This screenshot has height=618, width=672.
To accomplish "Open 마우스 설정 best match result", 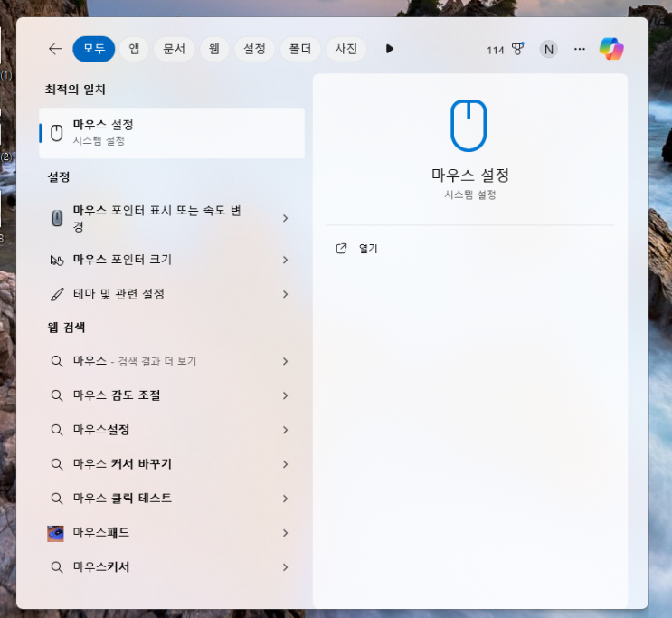I will pos(172,133).
